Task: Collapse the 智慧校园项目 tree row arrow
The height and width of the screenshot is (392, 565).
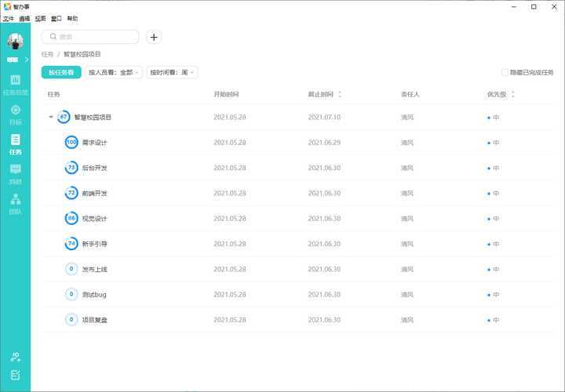Action: (51, 118)
